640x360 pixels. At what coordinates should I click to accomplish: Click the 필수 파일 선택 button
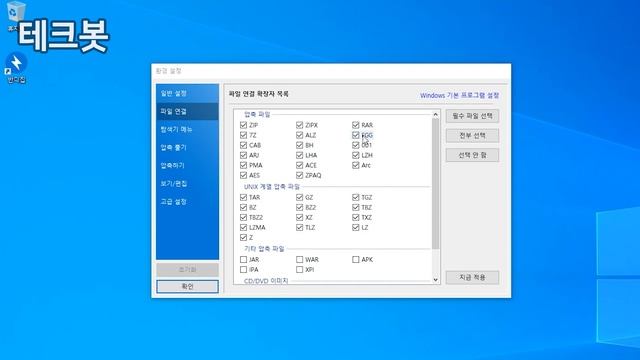472,116
